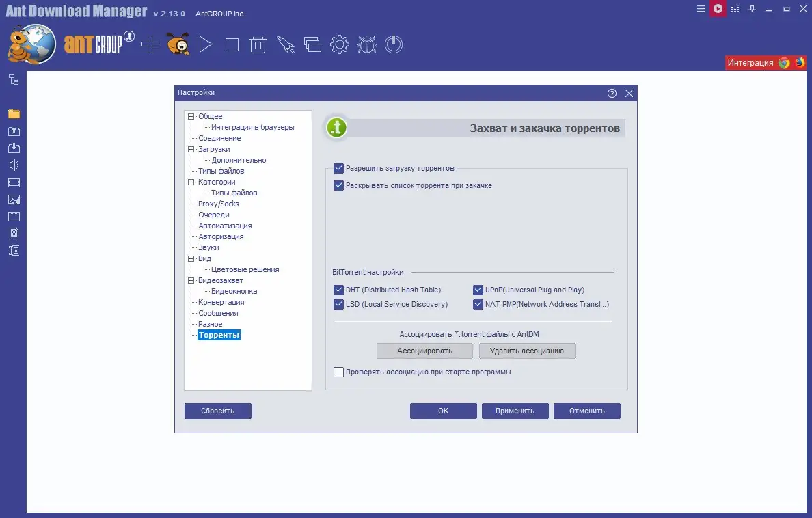This screenshot has width=812, height=518.
Task: Collapse the 'Загрузки' tree node
Action: click(x=191, y=149)
